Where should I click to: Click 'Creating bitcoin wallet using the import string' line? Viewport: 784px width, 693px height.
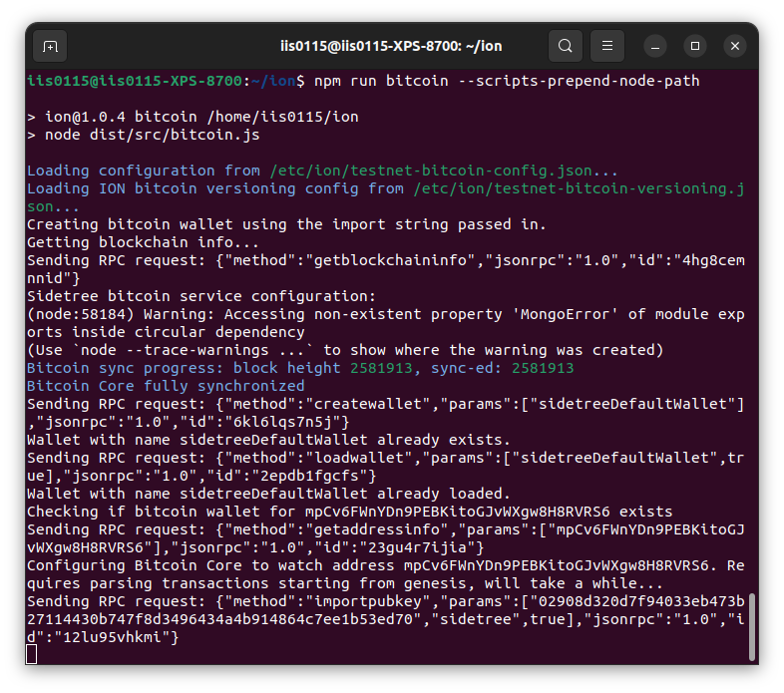point(286,224)
